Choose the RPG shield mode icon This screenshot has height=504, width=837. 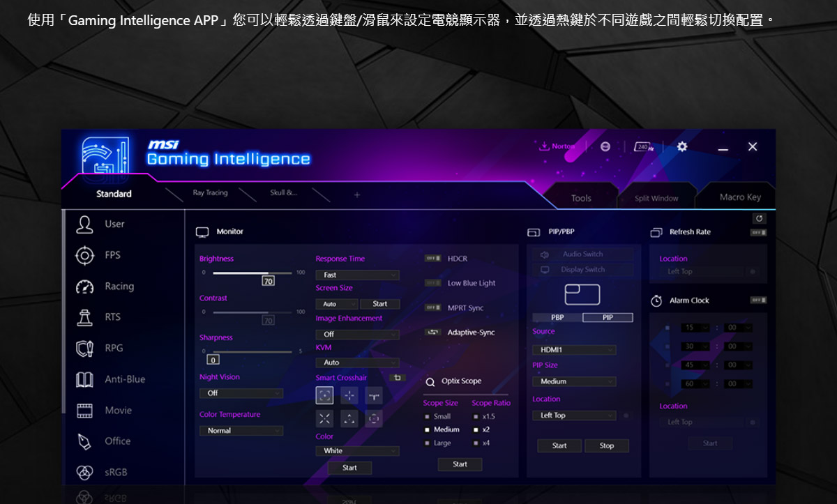pos(84,348)
